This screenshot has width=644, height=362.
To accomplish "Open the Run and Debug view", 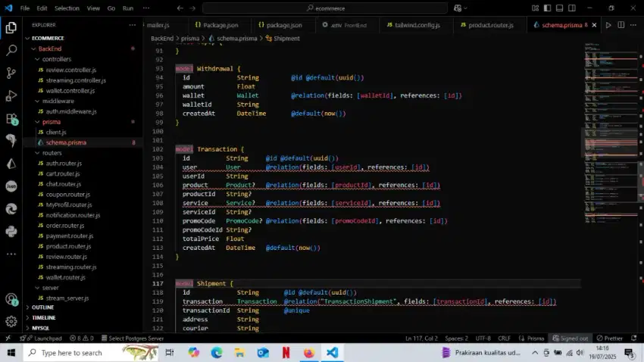I will click(x=11, y=95).
